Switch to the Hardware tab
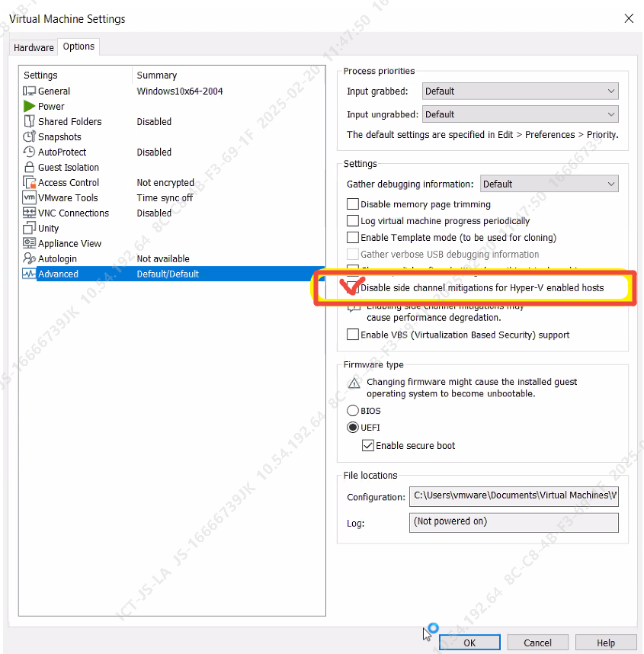Image resolution: width=644 pixels, height=654 pixels. (x=34, y=47)
